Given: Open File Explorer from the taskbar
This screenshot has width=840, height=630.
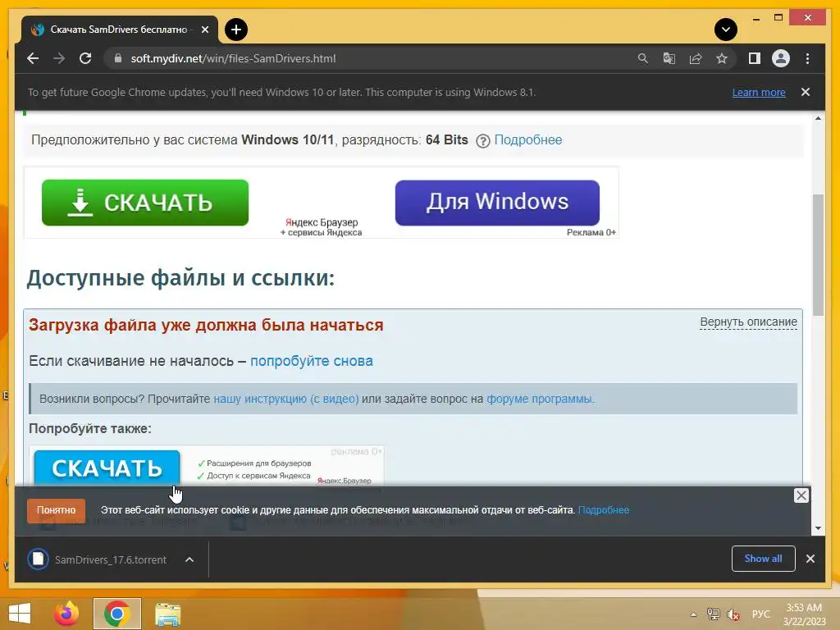Looking at the screenshot, I should [167, 614].
